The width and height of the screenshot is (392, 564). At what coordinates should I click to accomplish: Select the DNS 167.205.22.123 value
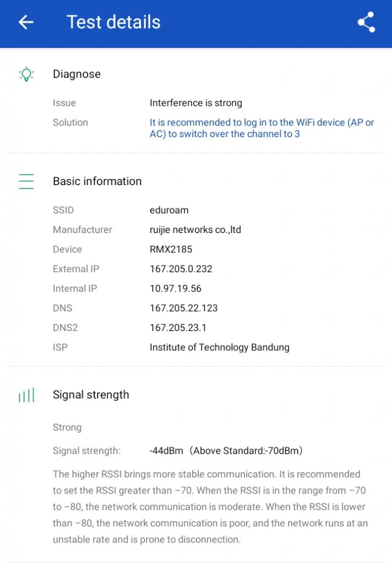pyautogui.click(x=183, y=308)
